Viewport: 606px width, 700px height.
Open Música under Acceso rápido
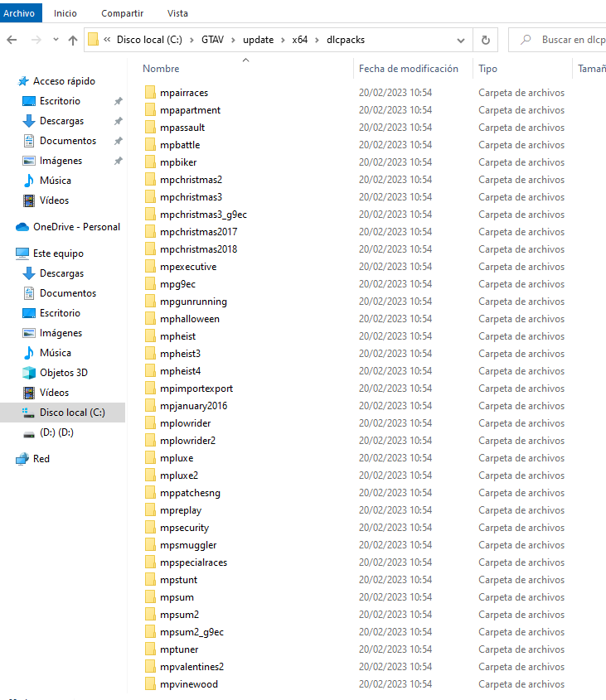[x=56, y=181]
